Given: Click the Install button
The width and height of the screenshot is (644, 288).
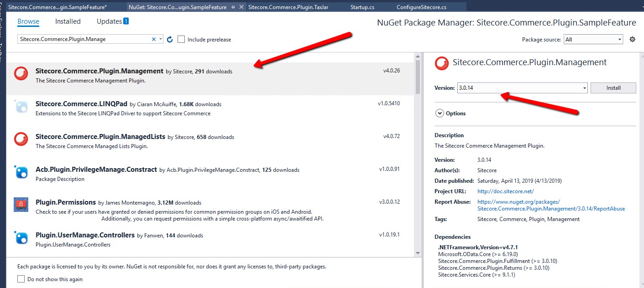Looking at the screenshot, I should (613, 88).
